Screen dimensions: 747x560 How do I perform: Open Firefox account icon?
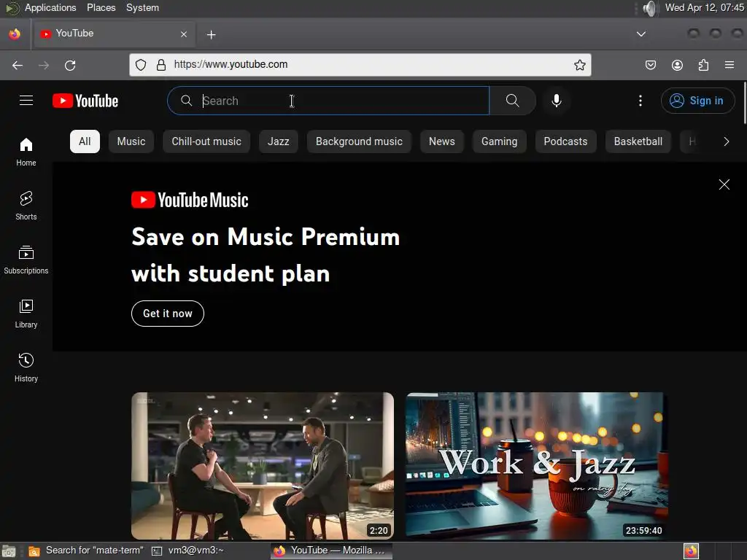(677, 65)
